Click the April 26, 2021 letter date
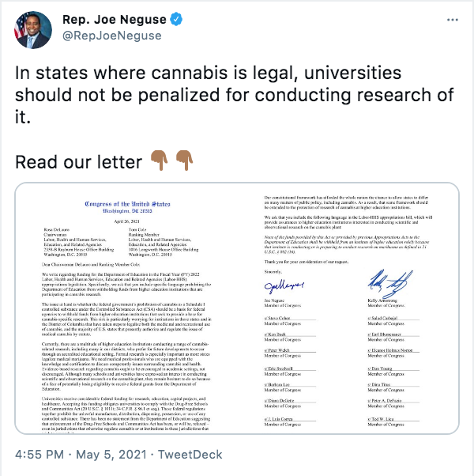 tap(126, 221)
